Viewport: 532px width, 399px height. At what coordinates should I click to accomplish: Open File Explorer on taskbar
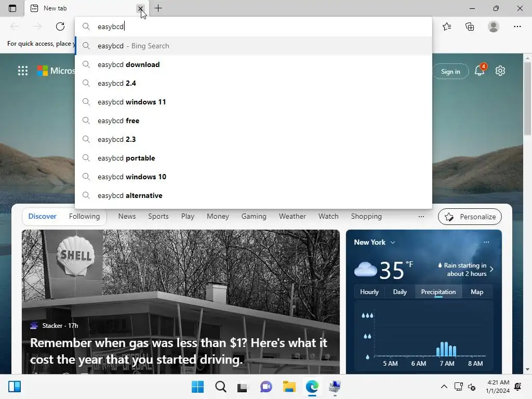point(289,387)
